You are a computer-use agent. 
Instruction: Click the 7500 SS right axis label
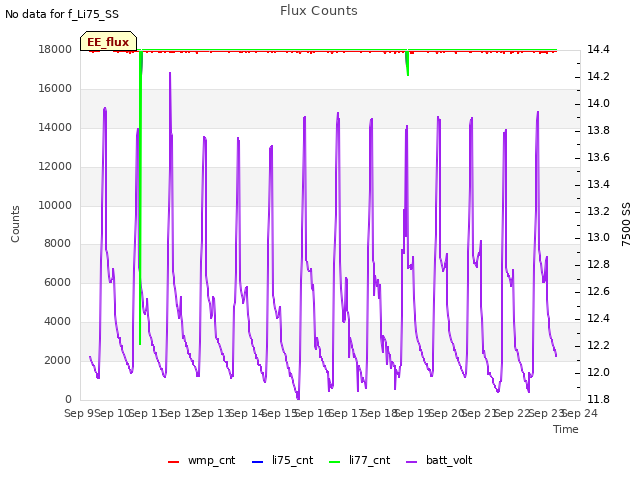coord(626,224)
